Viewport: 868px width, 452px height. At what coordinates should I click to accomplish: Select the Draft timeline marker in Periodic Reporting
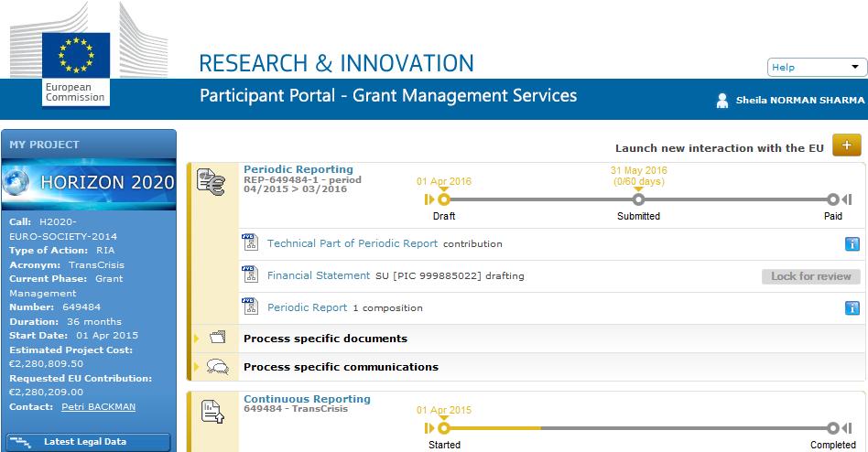444,199
